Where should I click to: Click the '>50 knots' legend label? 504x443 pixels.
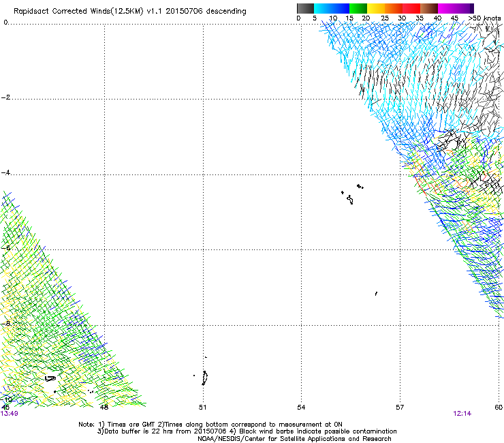(x=484, y=18)
